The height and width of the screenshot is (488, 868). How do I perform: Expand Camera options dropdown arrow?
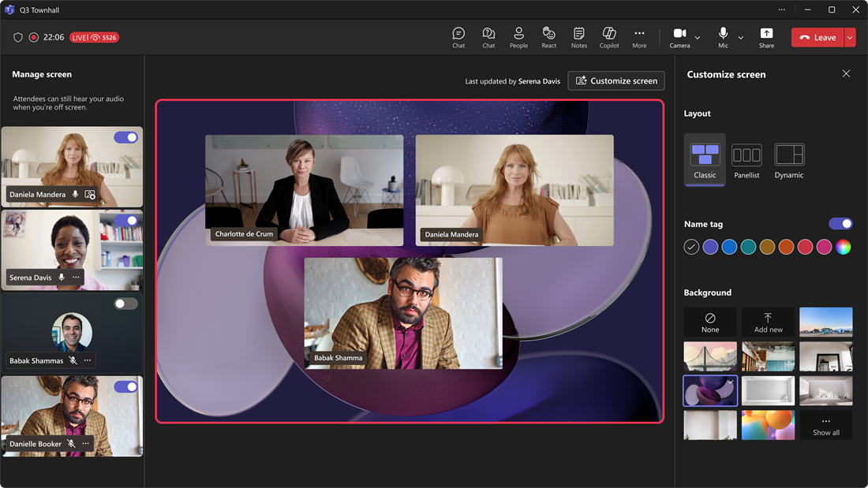[x=698, y=38]
